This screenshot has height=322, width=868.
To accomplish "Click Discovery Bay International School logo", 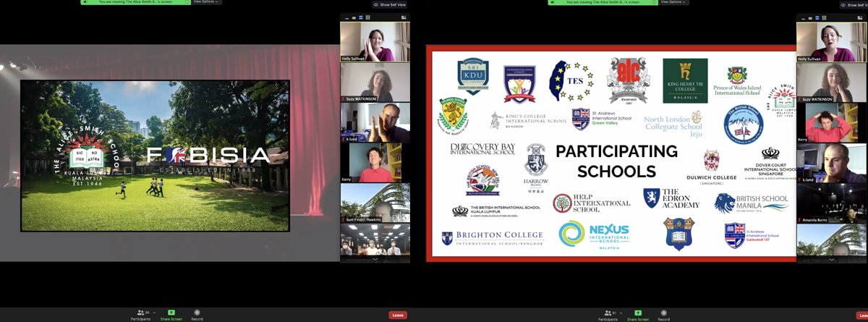I will 483,149.
